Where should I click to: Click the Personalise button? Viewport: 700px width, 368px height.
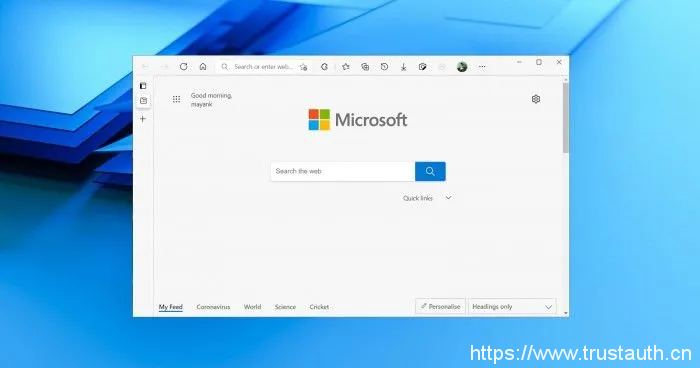[440, 307]
